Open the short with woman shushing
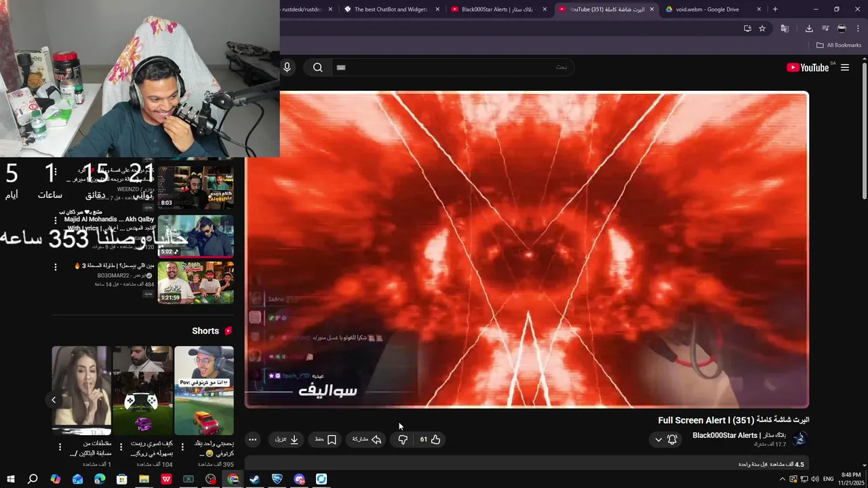This screenshot has height=488, width=868. [81, 390]
